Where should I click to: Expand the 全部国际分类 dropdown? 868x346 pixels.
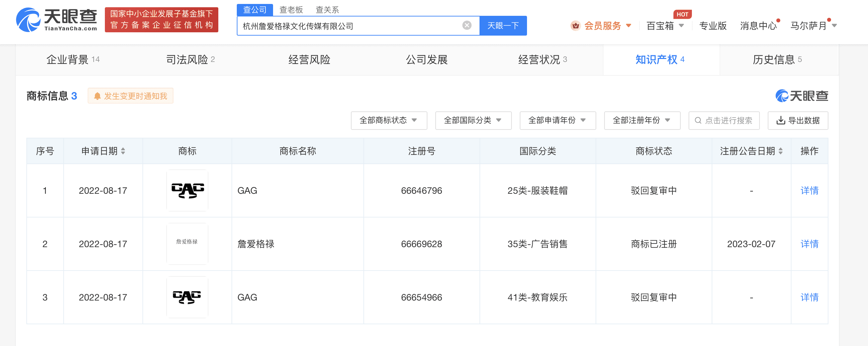(473, 121)
